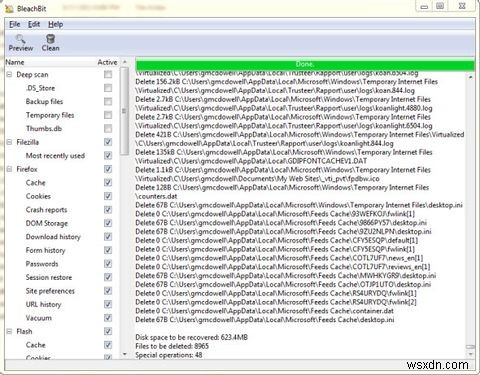Select the Session restore tree item
Image resolution: width=480 pixels, height=375 pixels.
pos(49,277)
